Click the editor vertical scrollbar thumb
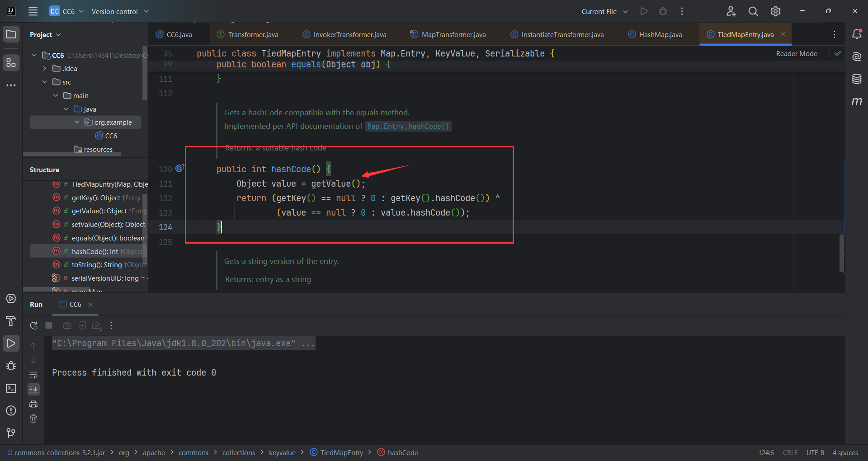Viewport: 868px width, 461px height. 842,253
